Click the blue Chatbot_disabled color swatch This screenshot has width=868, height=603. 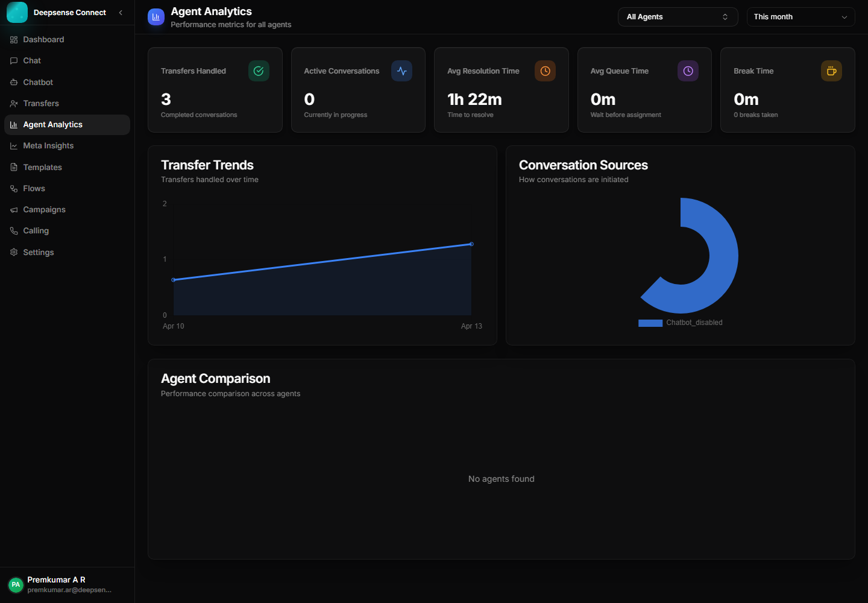pos(650,323)
